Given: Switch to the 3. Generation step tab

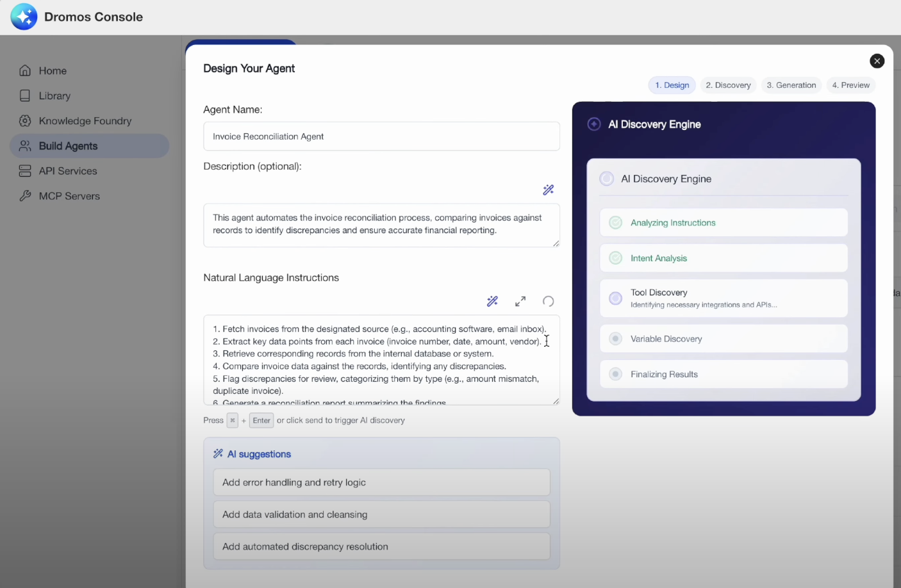Looking at the screenshot, I should (791, 85).
